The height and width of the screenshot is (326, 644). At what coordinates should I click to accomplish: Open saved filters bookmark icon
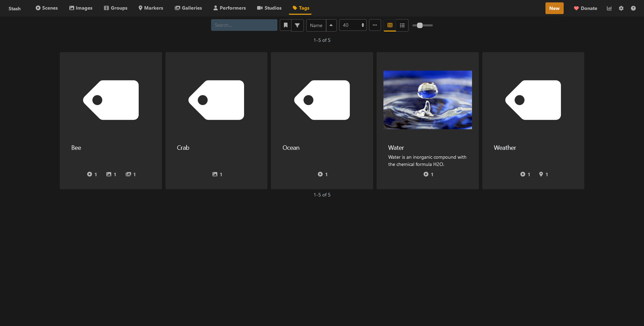click(x=286, y=25)
